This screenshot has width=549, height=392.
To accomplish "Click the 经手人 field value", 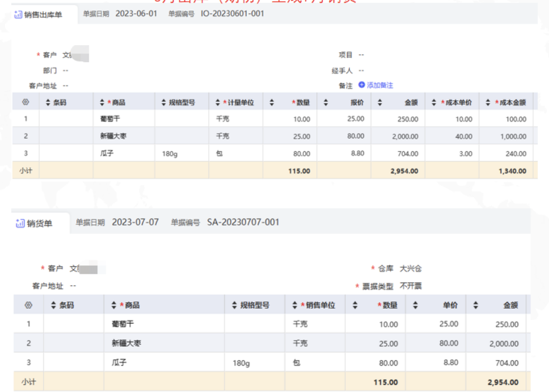I will (x=361, y=71).
